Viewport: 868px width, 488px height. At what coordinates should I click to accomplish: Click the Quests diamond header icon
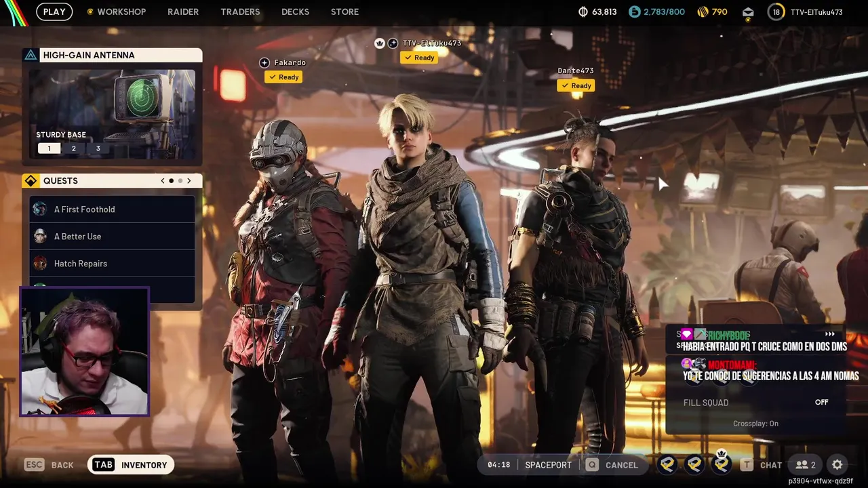click(x=31, y=181)
